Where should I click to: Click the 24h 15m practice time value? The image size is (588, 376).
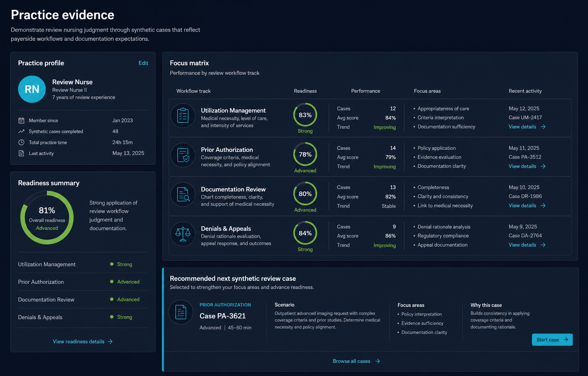(122, 142)
